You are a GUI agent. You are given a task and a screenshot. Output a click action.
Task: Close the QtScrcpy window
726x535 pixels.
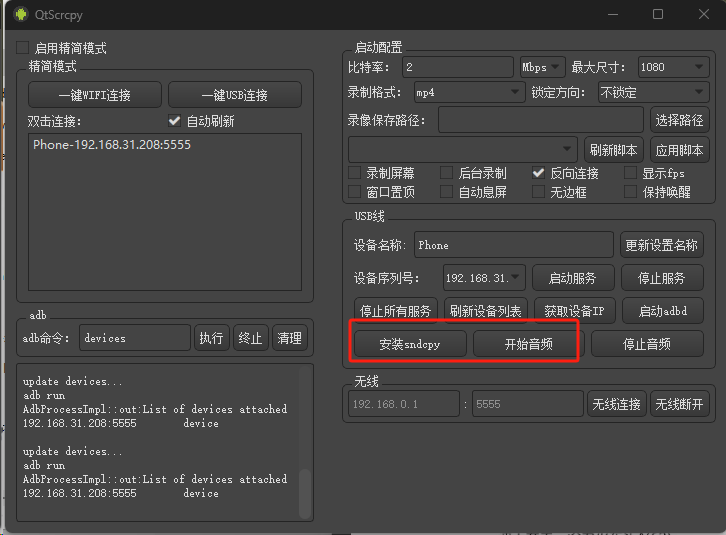pos(703,14)
